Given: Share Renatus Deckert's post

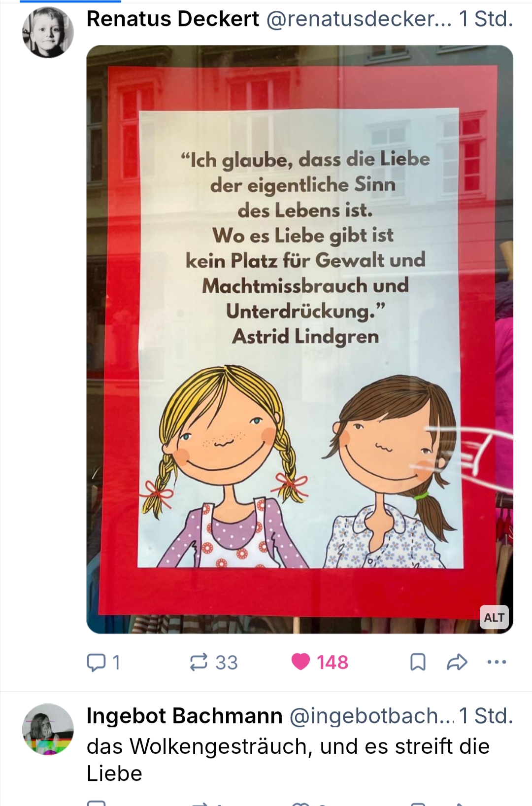Looking at the screenshot, I should point(457,662).
